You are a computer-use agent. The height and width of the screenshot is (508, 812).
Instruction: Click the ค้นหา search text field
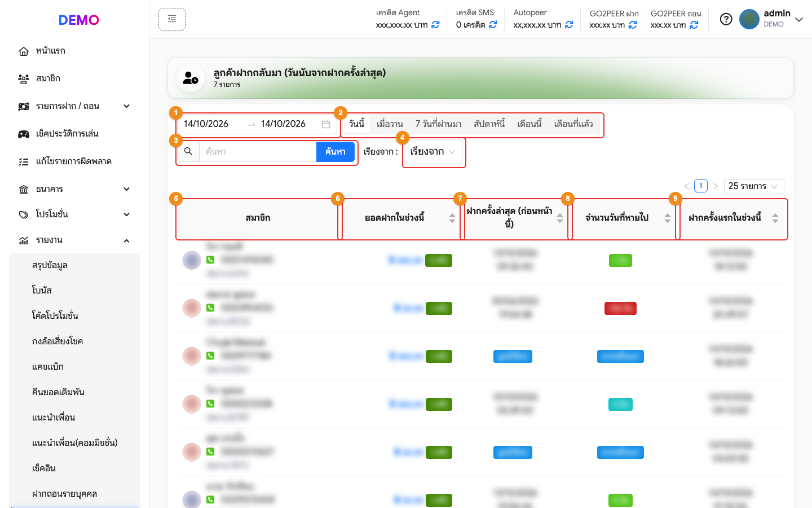click(x=258, y=151)
